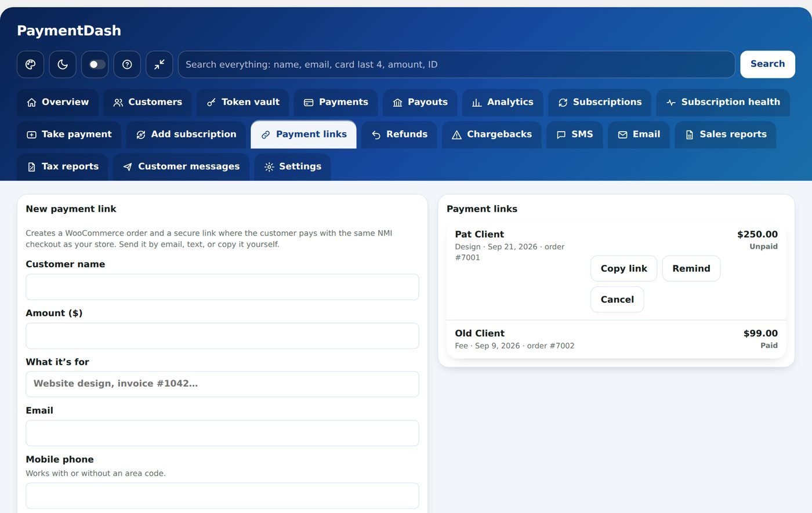Open help via question mark icon
The height and width of the screenshot is (513, 812).
click(127, 64)
